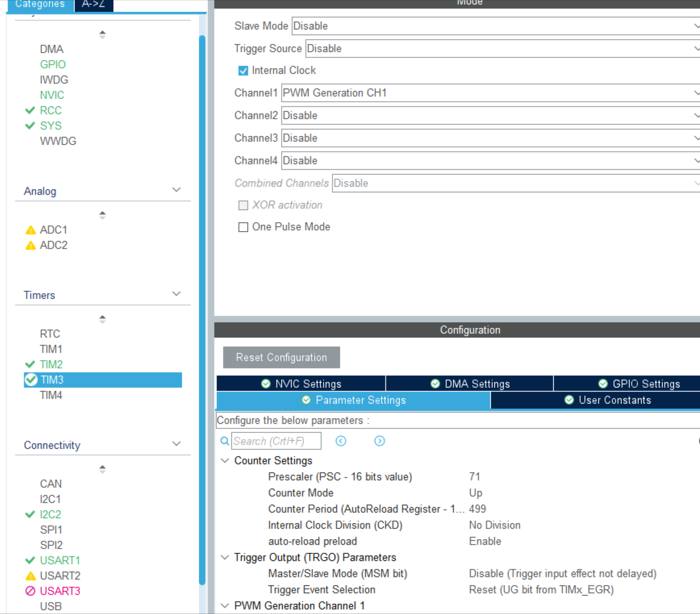This screenshot has height=614, width=700.
Task: Open the Channel2 dropdown
Action: [x=491, y=116]
